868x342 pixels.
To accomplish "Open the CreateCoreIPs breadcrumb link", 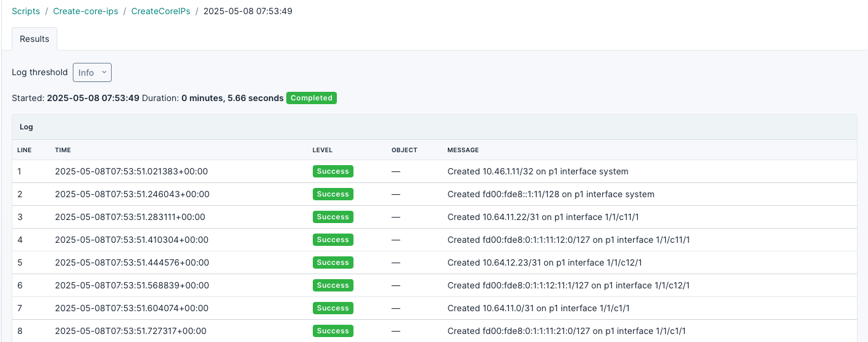I will click(160, 11).
